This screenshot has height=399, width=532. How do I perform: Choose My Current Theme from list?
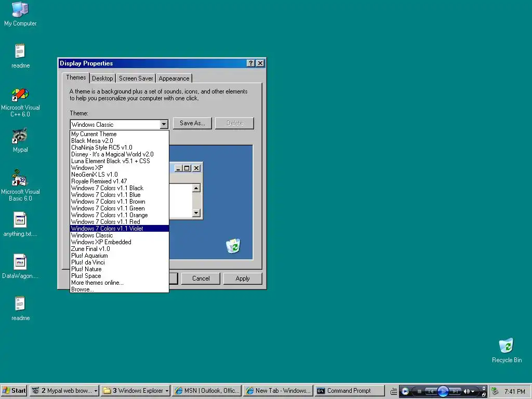click(x=119, y=134)
